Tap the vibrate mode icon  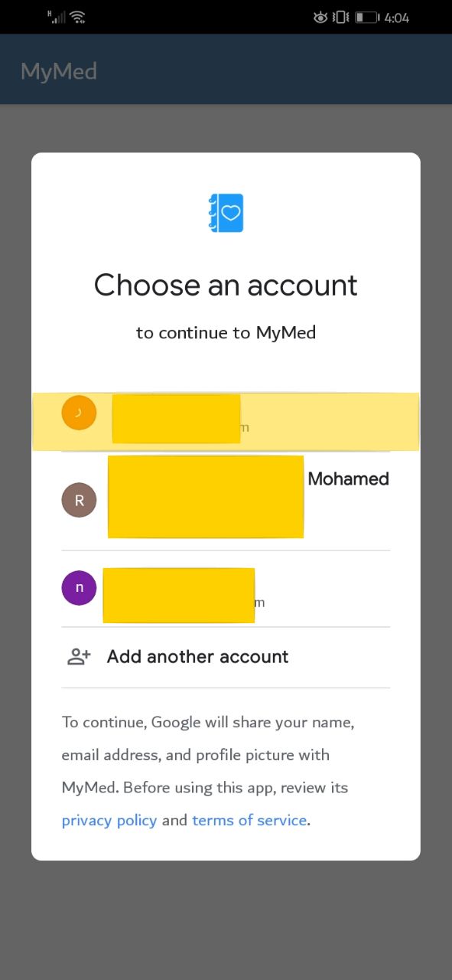341,17
